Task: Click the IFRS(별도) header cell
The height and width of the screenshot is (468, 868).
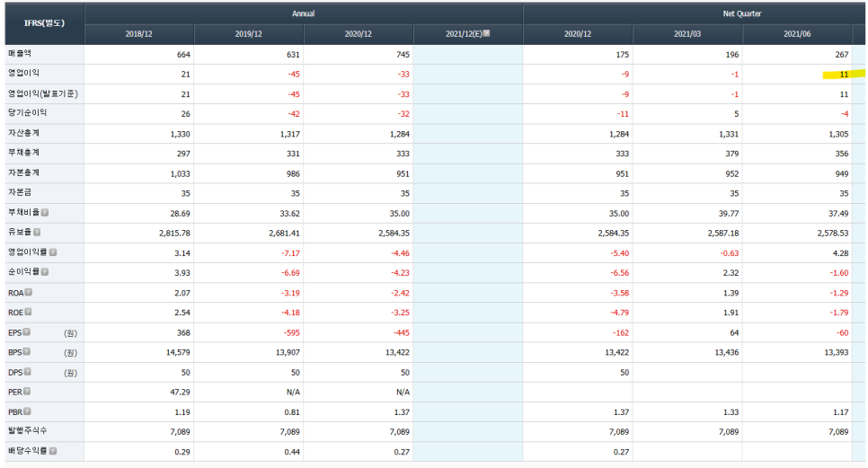Action: coord(44,23)
